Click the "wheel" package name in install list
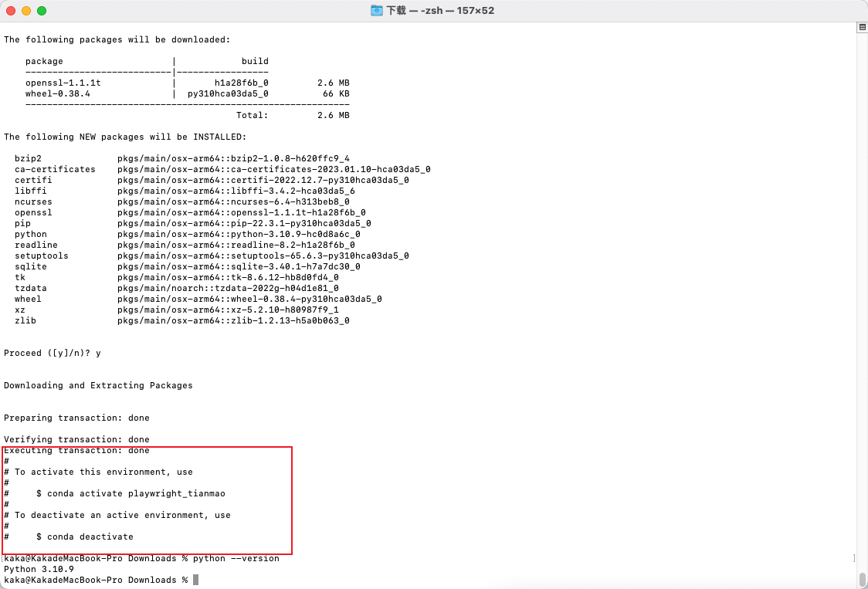 [x=29, y=299]
